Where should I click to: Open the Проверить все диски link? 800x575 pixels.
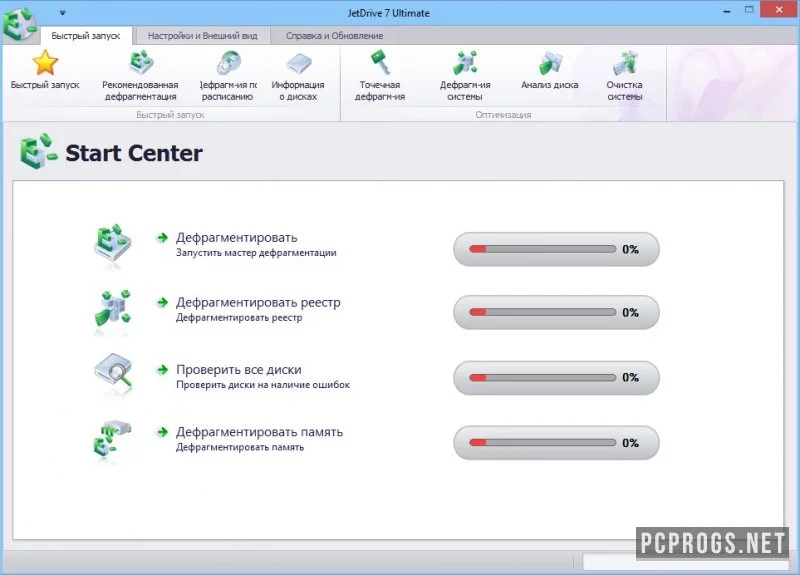click(x=239, y=369)
